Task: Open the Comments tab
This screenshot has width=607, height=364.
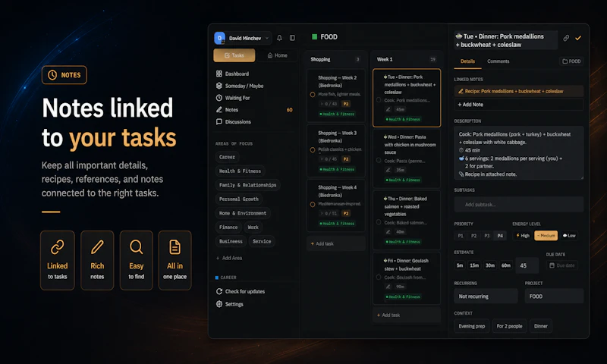Action: click(498, 61)
